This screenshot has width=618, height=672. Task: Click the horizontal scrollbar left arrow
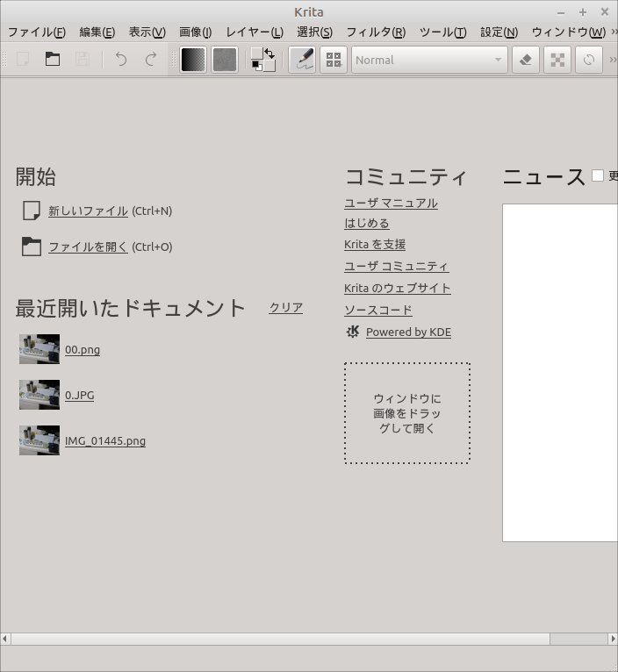pyautogui.click(x=4, y=639)
